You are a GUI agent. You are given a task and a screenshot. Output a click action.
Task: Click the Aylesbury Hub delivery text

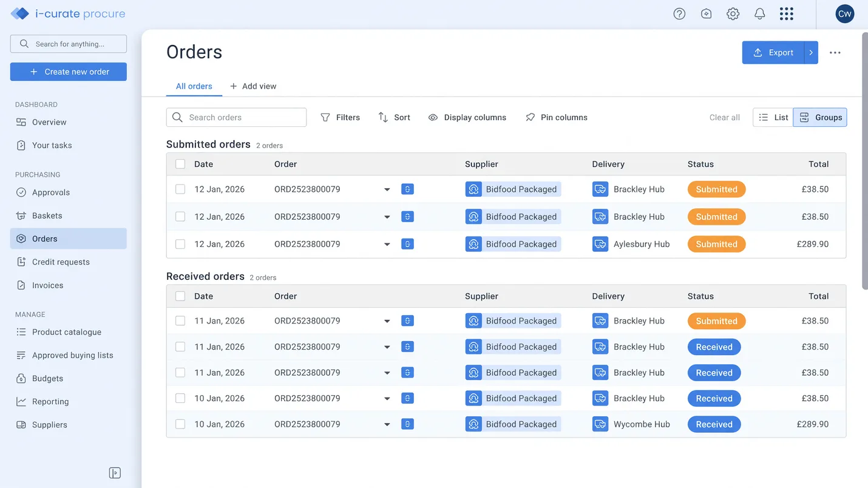point(642,244)
